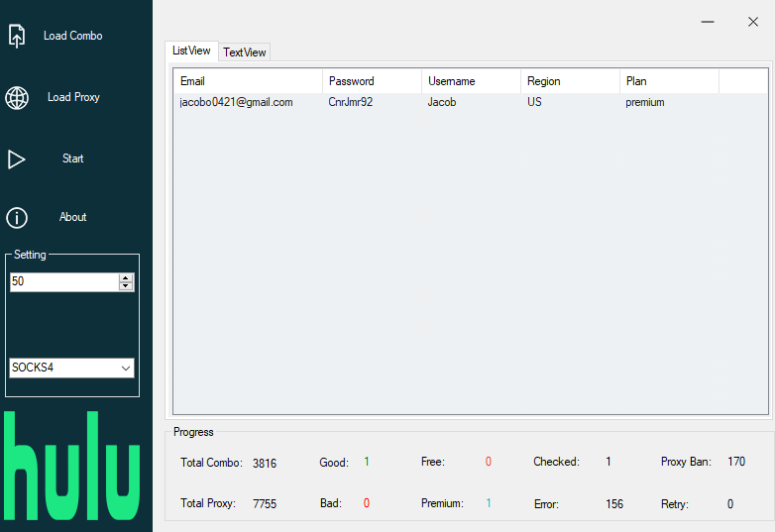Click the Total Combo value "3816"

point(265,464)
